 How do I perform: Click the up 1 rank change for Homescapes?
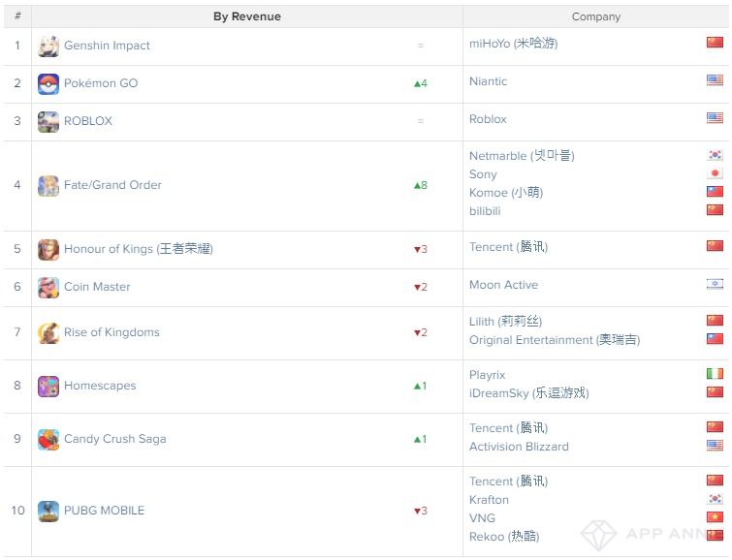coord(421,387)
